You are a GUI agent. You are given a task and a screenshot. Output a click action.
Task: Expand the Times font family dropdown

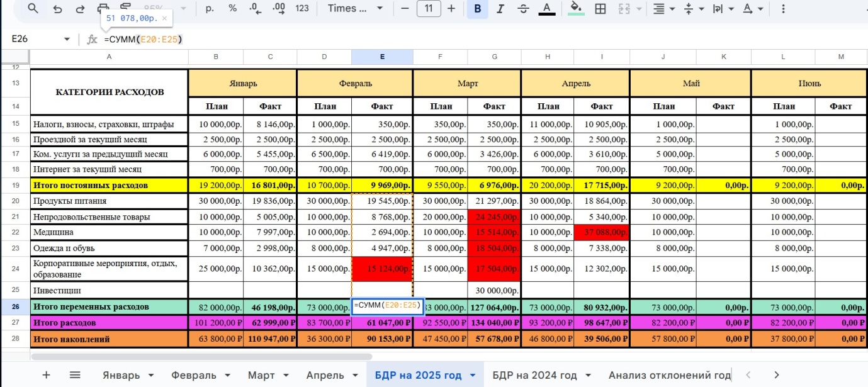point(356,8)
